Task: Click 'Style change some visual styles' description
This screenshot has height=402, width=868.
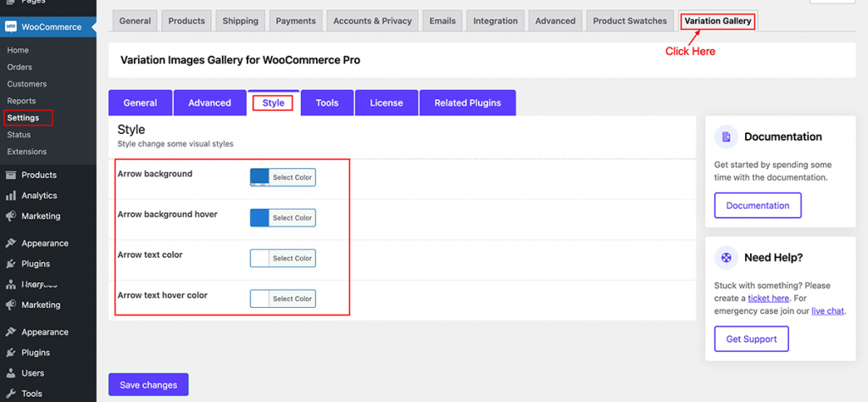Action: [x=175, y=144]
